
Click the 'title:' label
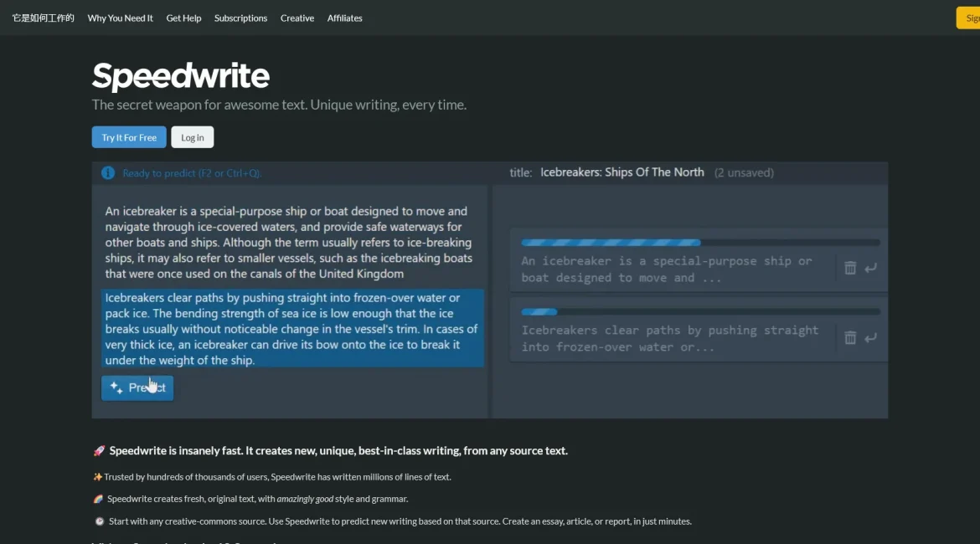click(521, 172)
